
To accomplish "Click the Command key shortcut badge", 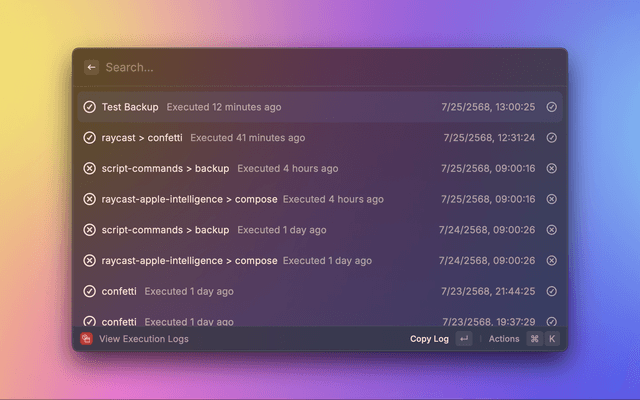I will pyautogui.click(x=534, y=339).
